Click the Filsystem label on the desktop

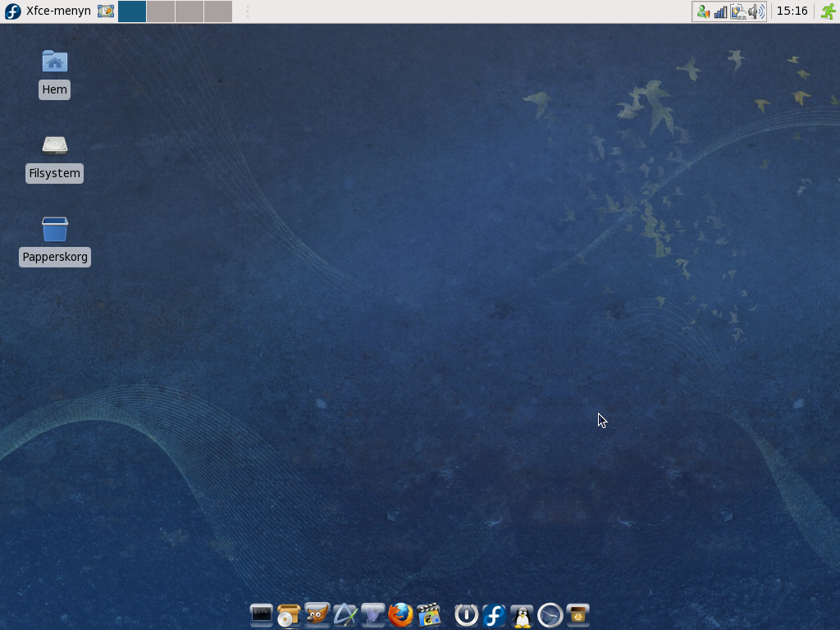pos(55,173)
